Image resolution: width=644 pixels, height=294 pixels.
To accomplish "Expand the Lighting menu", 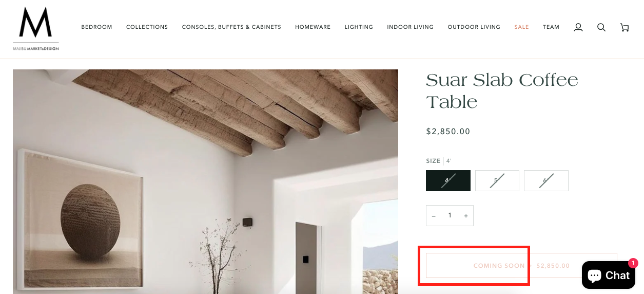I will pyautogui.click(x=359, y=27).
